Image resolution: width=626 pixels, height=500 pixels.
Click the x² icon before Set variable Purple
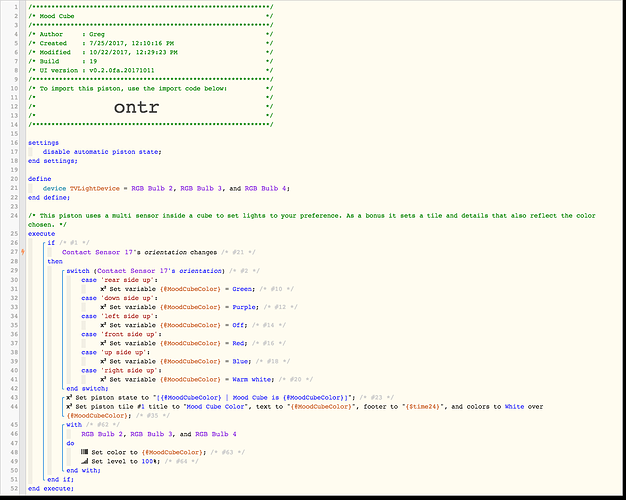(x=103, y=307)
